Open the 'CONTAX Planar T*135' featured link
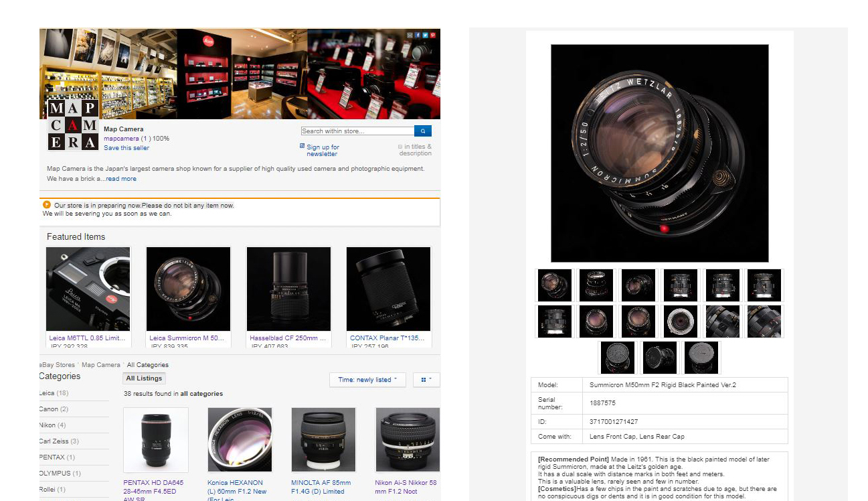Screen dimensions: 868x501 (387, 338)
